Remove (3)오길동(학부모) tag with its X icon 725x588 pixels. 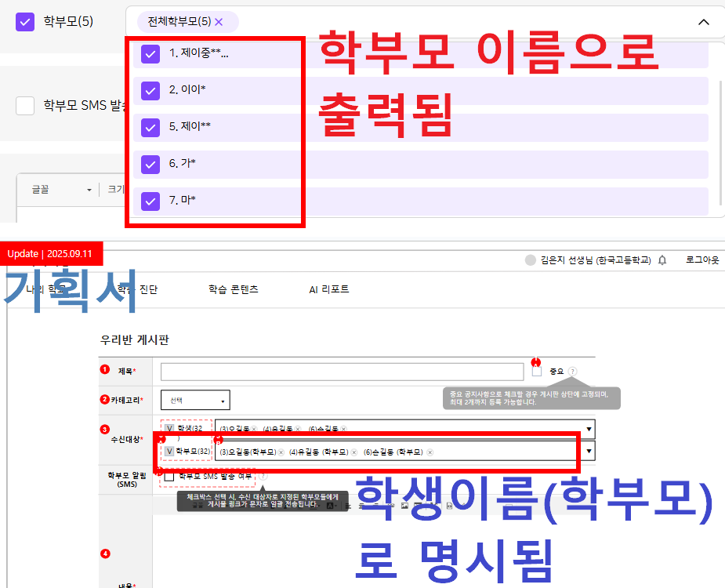[282, 452]
